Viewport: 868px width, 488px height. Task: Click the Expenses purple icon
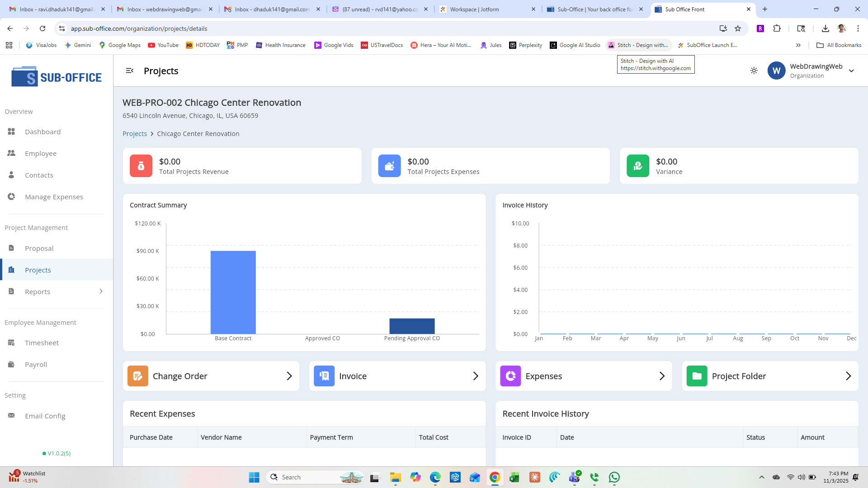510,376
